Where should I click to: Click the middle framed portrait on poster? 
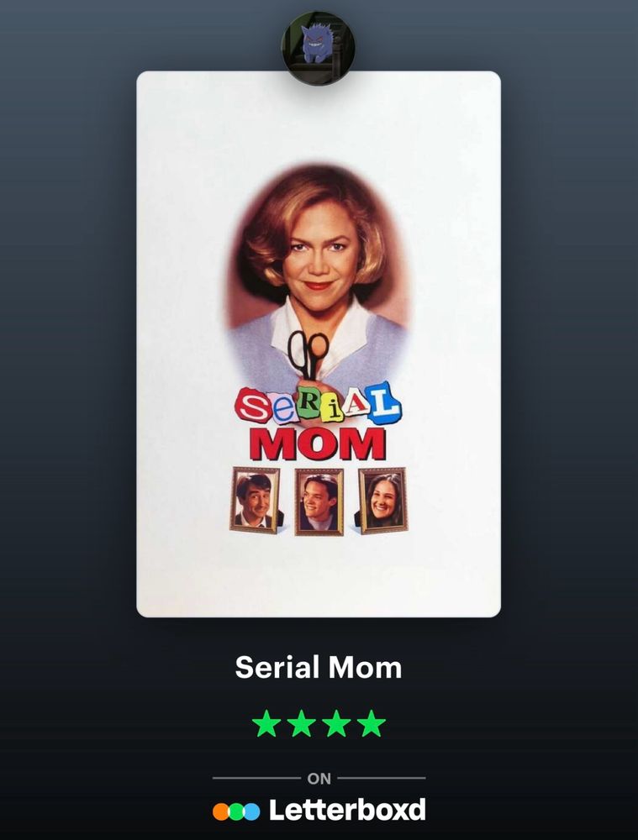[319, 502]
